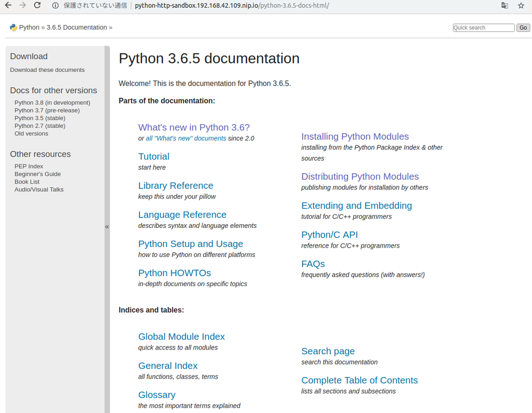This screenshot has height=413, width=532.
Task: Select the 3.6.5 Documentation breadcrumb
Action: pos(76,28)
